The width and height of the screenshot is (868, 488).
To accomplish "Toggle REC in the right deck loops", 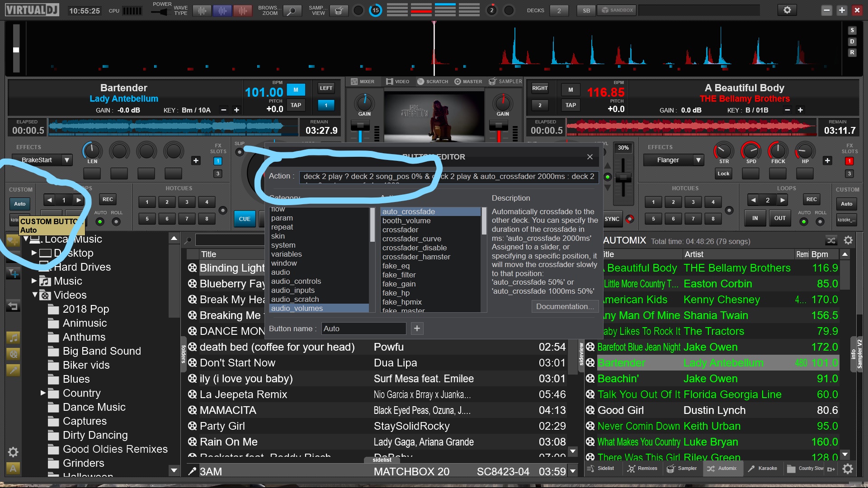I will coord(811,199).
